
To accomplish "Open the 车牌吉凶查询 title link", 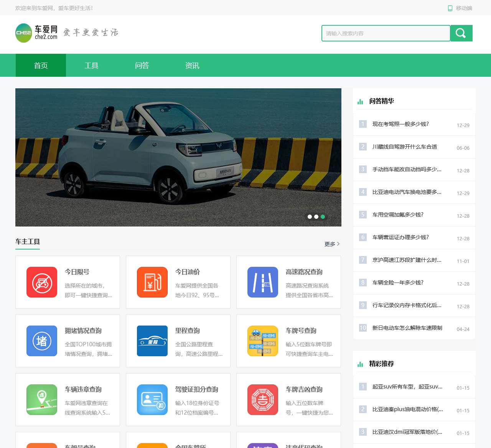I will coord(304,389).
